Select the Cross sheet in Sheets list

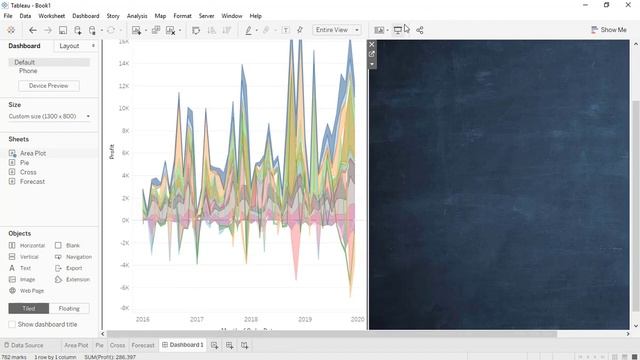tap(28, 172)
